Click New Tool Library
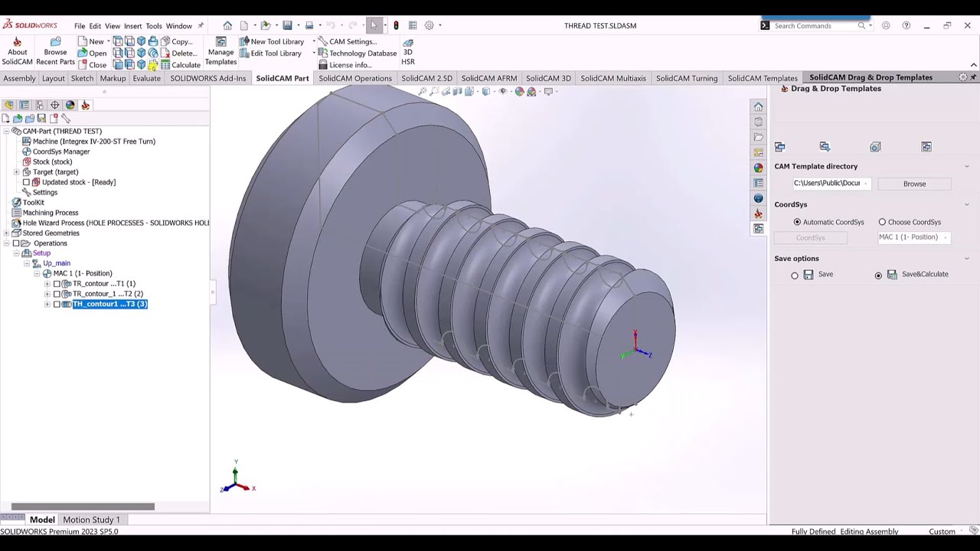The height and width of the screenshot is (551, 980). coord(272,41)
